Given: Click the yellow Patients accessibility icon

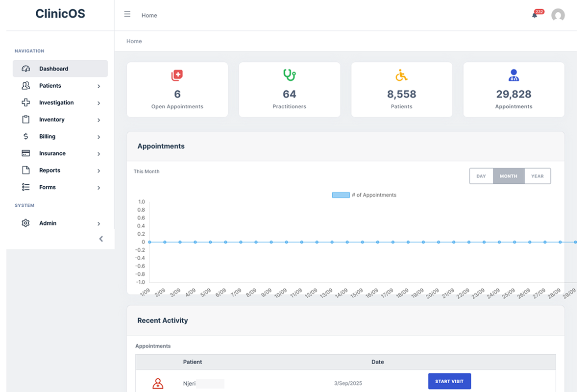Looking at the screenshot, I should coord(401,75).
